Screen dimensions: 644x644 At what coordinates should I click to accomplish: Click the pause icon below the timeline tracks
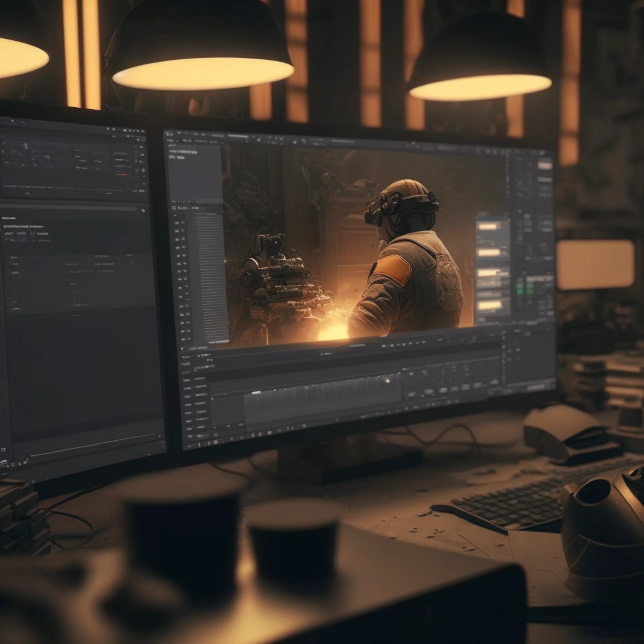210,443
